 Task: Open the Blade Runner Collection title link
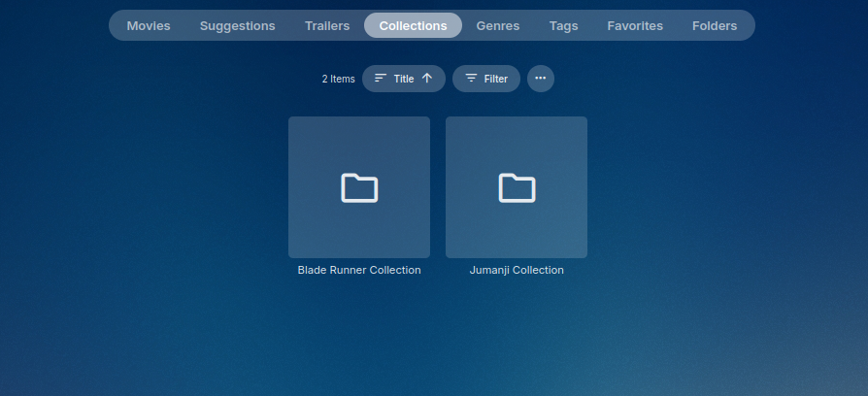pos(359,270)
